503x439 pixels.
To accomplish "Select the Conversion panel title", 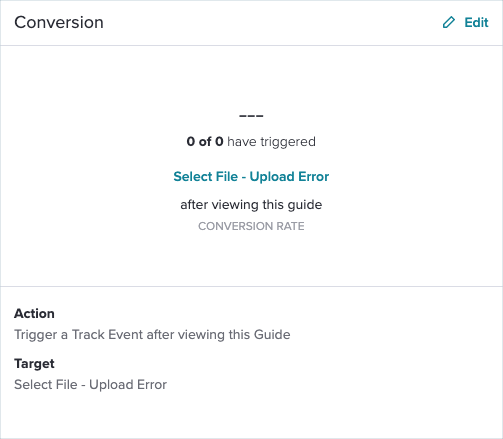I will coord(59,23).
